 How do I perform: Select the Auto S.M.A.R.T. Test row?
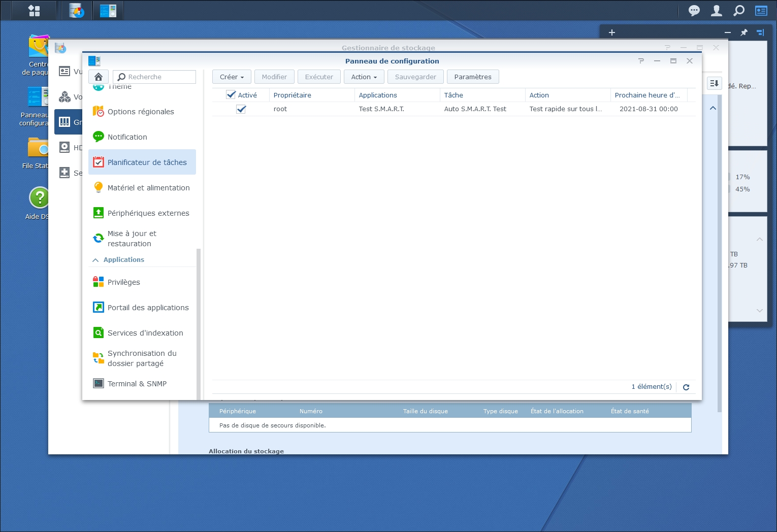point(475,109)
